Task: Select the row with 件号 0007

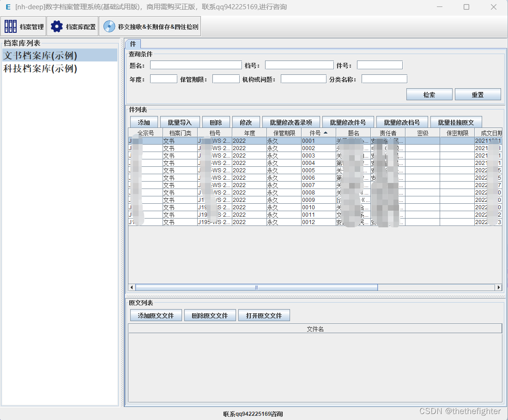Action: click(x=315, y=185)
